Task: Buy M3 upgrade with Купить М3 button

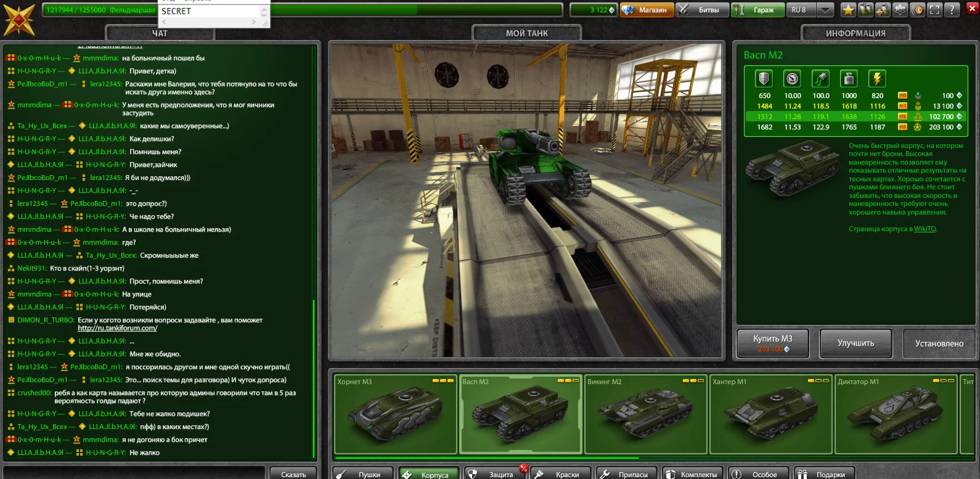Action: pyautogui.click(x=773, y=343)
